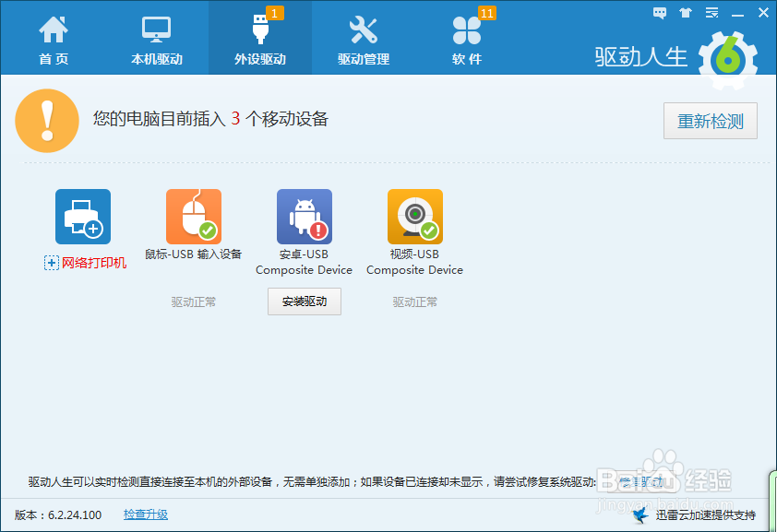Switch to 本机驱动 tab
The image size is (777, 532).
click(157, 40)
